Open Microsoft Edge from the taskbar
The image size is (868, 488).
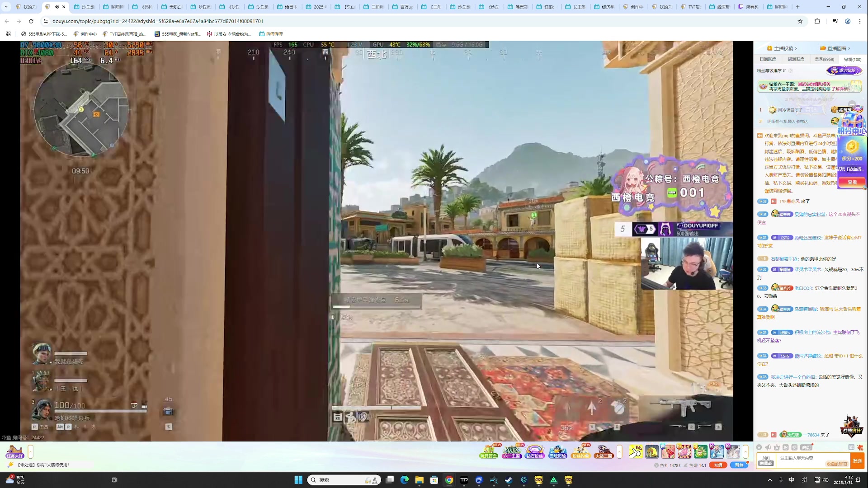point(404,480)
